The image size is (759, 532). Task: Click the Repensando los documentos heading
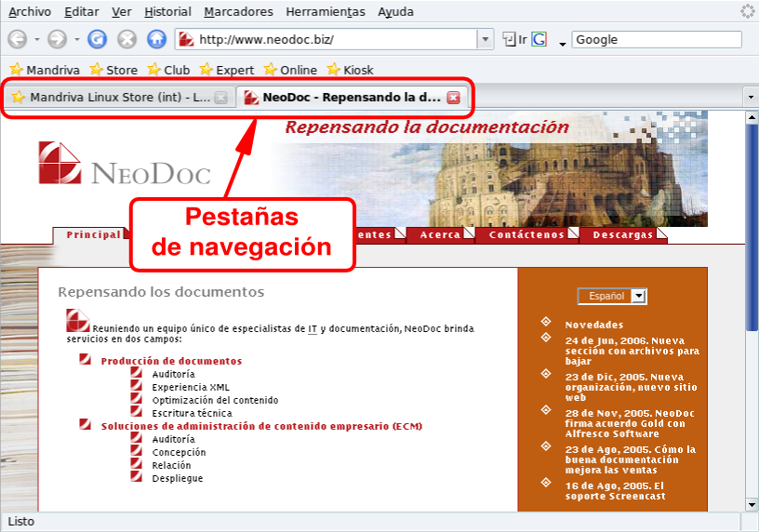coord(161,292)
